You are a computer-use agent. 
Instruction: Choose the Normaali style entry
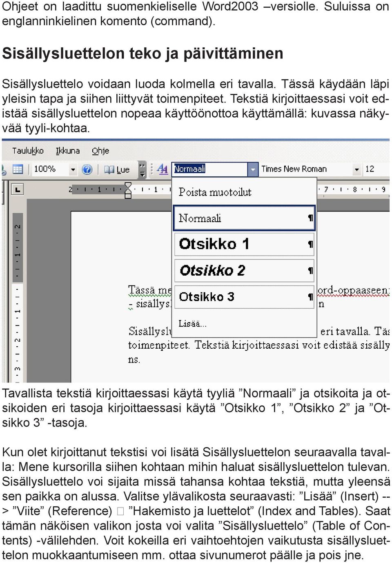pos(244,218)
